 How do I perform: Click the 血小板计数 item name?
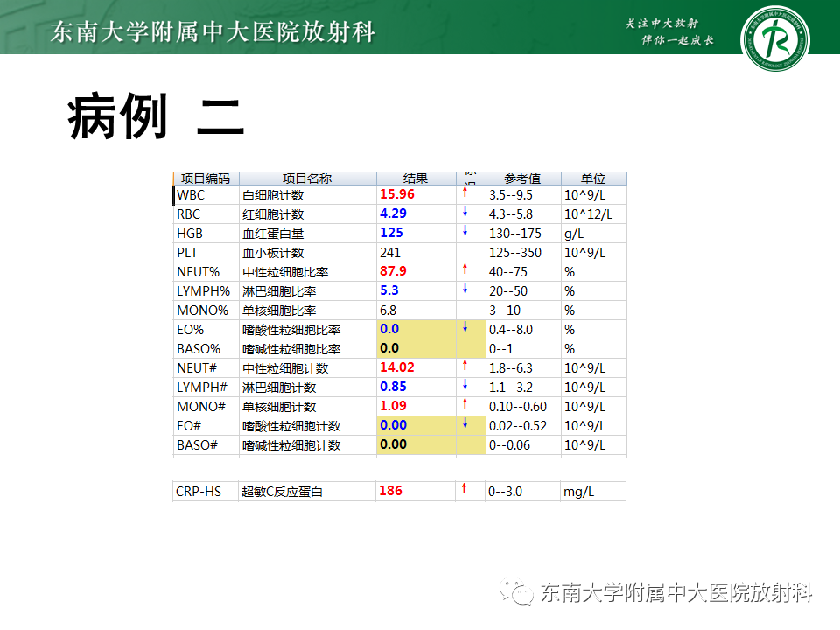click(x=273, y=254)
